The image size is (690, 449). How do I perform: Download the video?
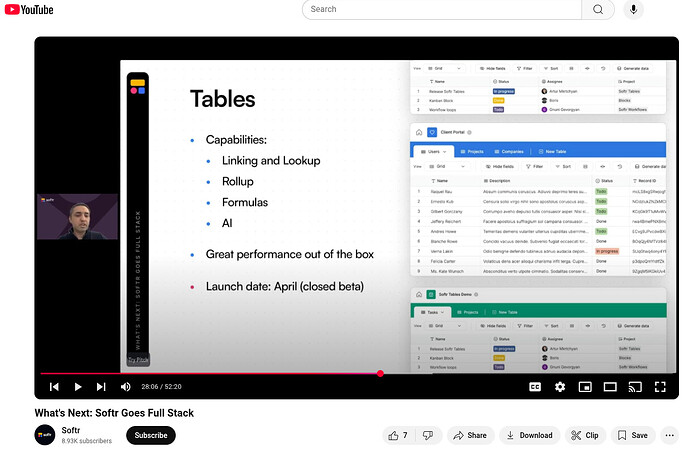click(x=530, y=435)
